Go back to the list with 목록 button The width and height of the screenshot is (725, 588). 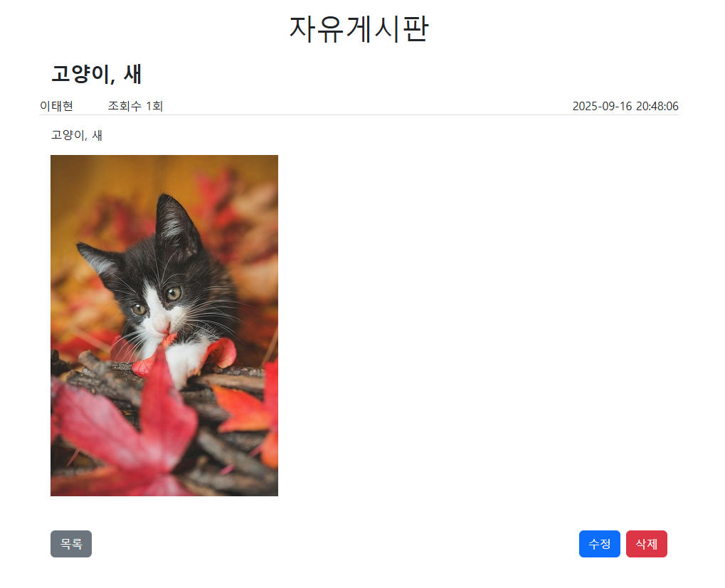[71, 544]
